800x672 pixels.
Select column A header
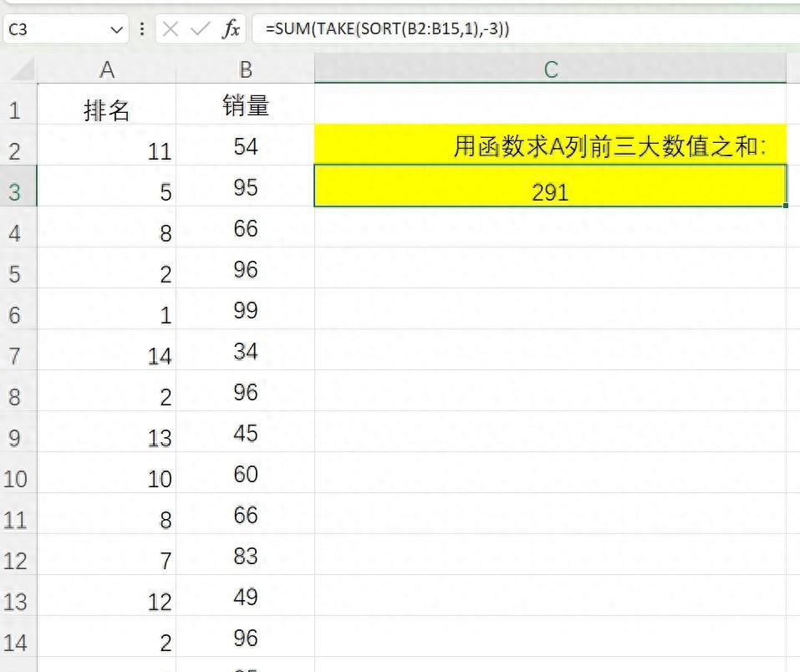[107, 69]
